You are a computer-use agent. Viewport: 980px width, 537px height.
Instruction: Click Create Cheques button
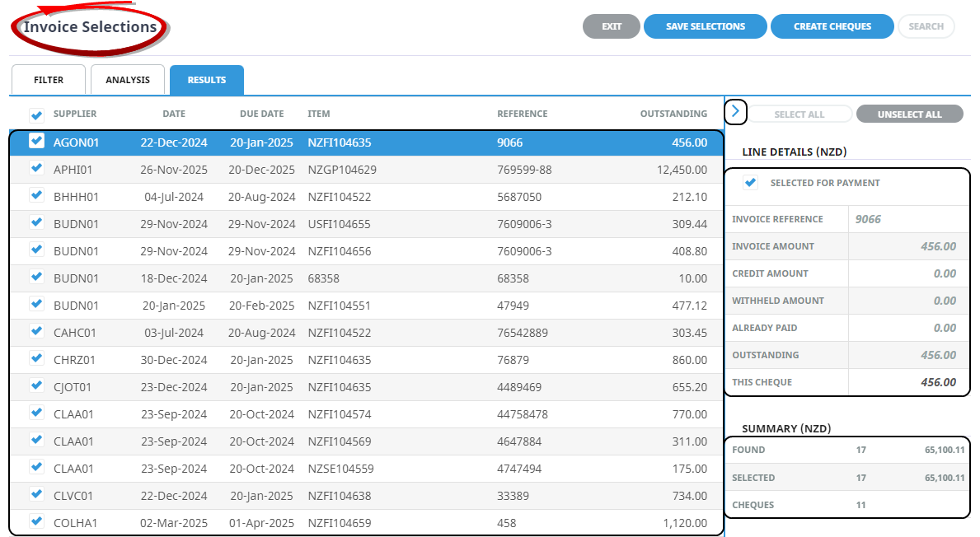click(832, 26)
